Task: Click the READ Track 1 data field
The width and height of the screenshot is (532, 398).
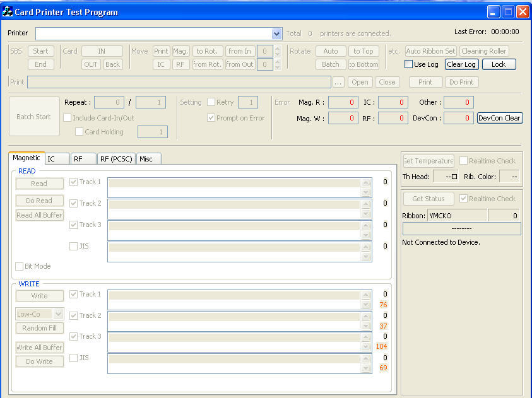Action: (x=240, y=187)
